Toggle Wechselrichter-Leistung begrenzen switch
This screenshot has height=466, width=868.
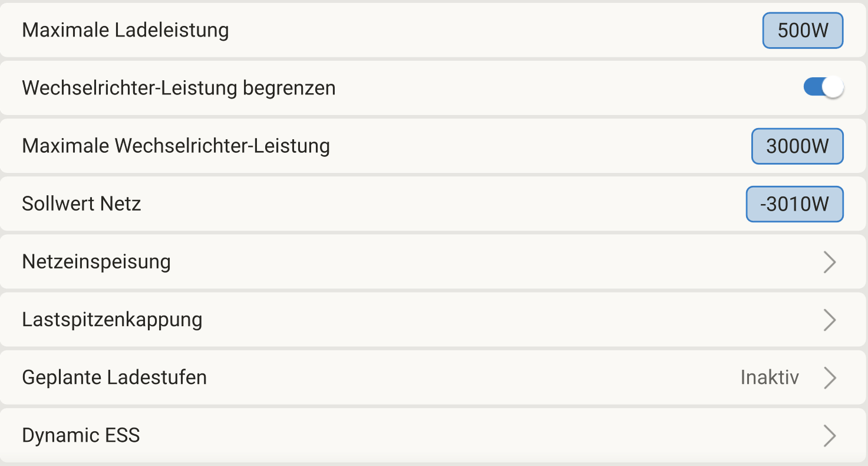click(x=823, y=88)
